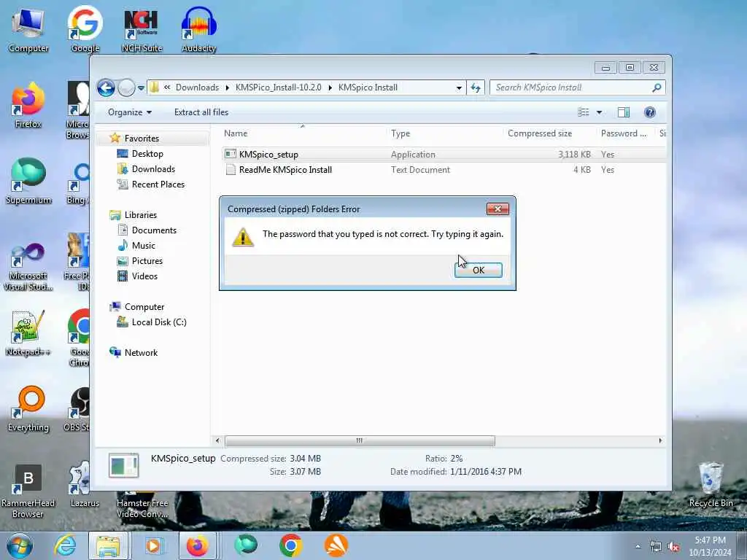Open the Pictures library

(147, 261)
